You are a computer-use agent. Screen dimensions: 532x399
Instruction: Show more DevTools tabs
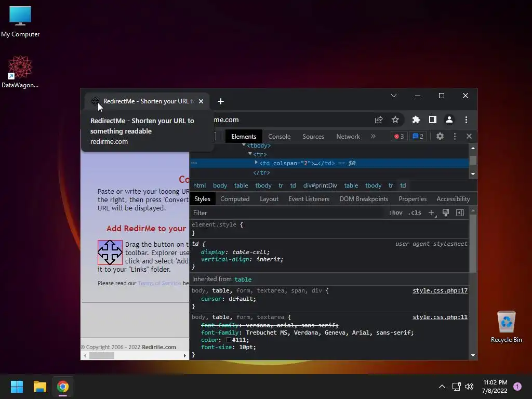pyautogui.click(x=373, y=137)
